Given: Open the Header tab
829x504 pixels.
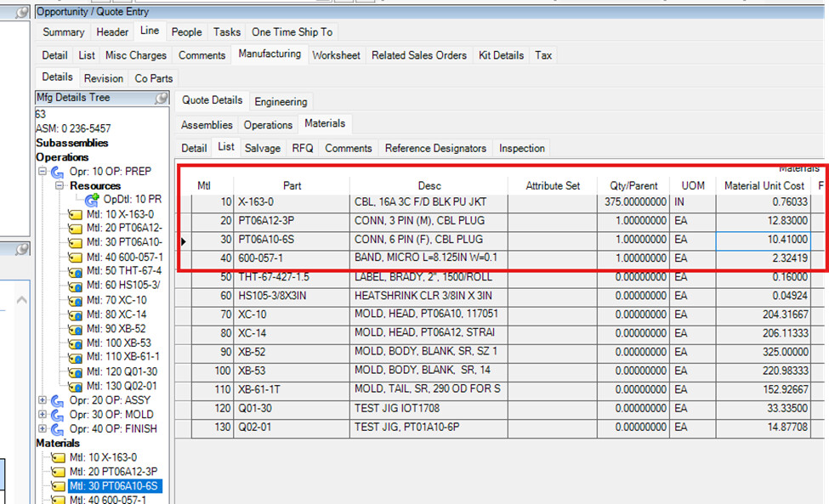Looking at the screenshot, I should point(112,32).
